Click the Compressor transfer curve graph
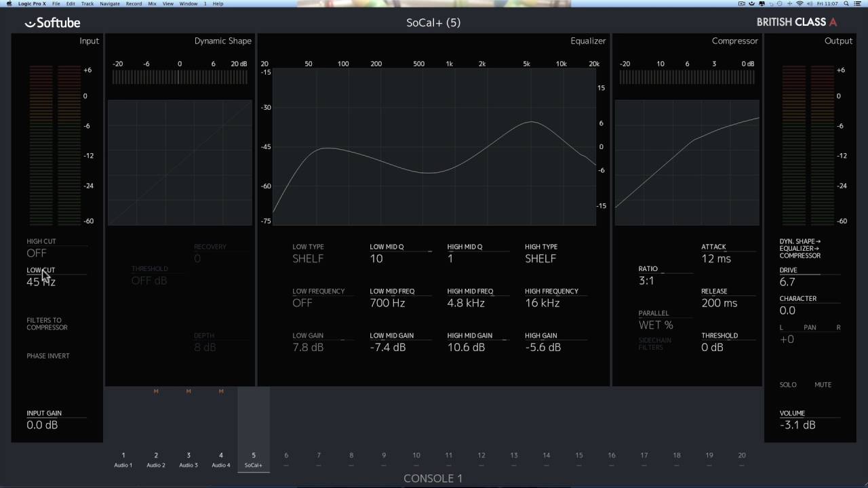The width and height of the screenshot is (868, 488). tap(687, 163)
